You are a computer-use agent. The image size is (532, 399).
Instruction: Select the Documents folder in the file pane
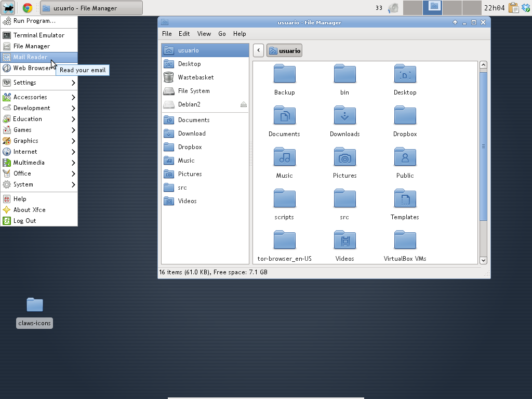284,116
